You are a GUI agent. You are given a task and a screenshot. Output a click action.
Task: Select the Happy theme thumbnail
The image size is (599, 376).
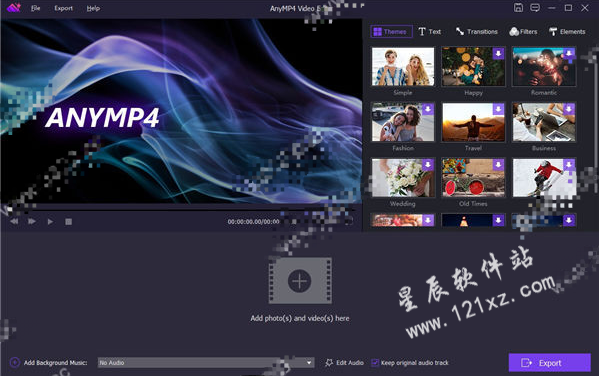point(473,66)
